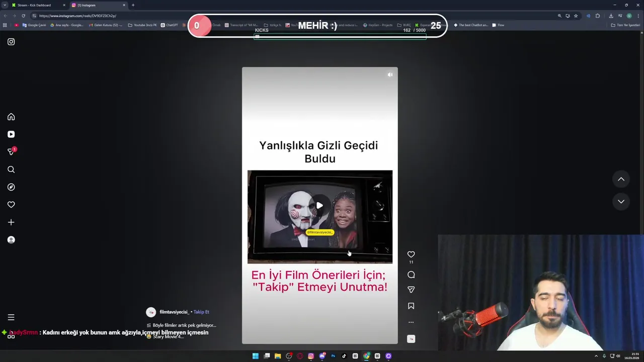644x362 pixels.
Task: Open Messages with the notification badge
Action: (x=11, y=151)
